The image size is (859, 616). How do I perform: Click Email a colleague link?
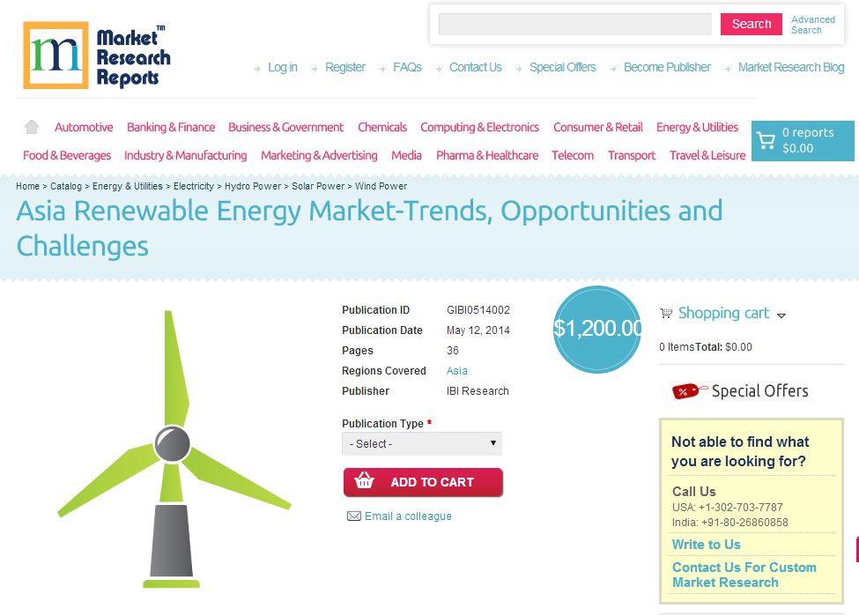(408, 516)
